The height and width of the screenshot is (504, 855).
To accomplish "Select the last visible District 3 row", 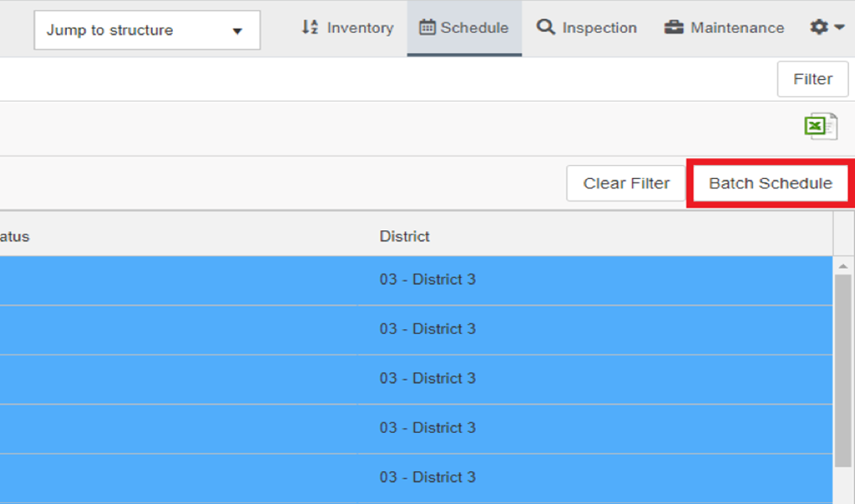I will [x=416, y=478].
